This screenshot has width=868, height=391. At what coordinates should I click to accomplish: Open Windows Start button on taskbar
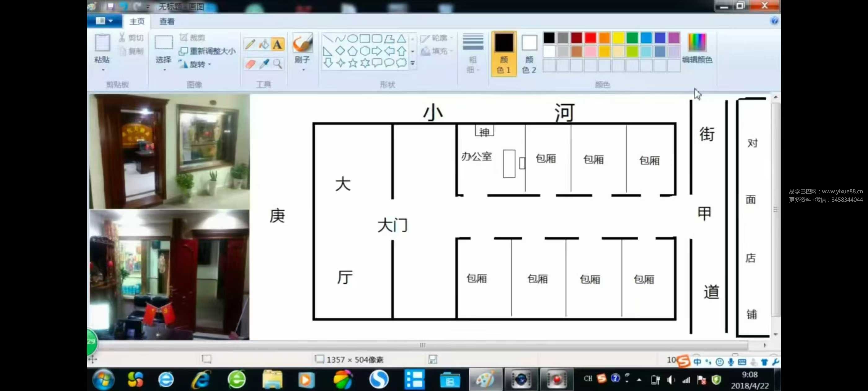(103, 379)
